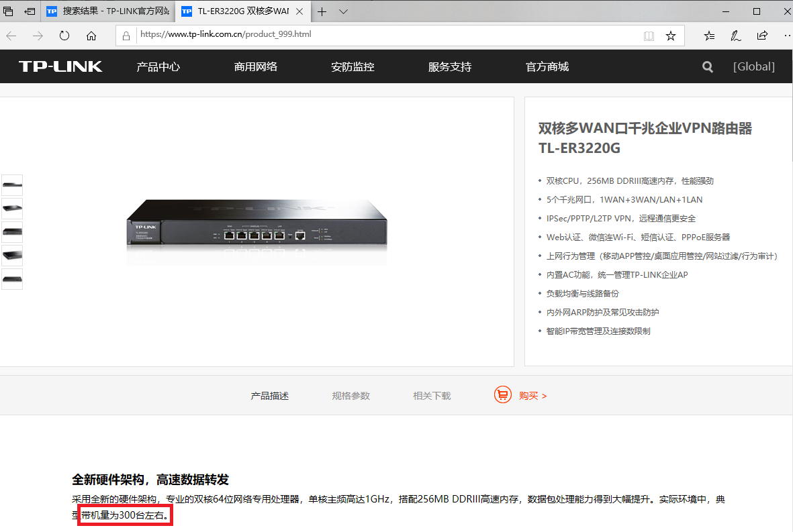The width and height of the screenshot is (793, 532).
Task: Go to the browser home page
Action: tap(91, 36)
